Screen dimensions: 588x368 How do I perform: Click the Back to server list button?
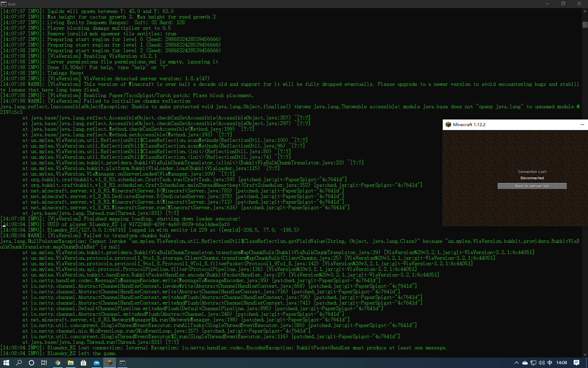click(532, 186)
